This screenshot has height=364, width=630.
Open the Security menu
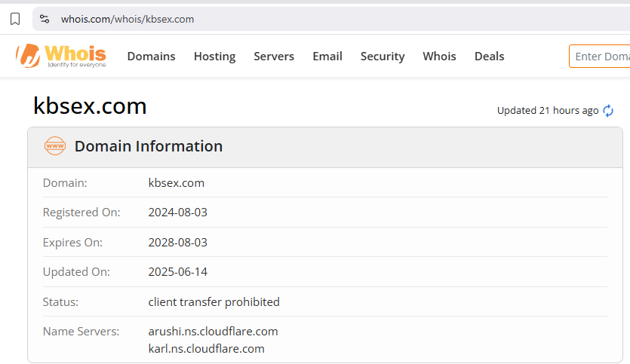383,57
